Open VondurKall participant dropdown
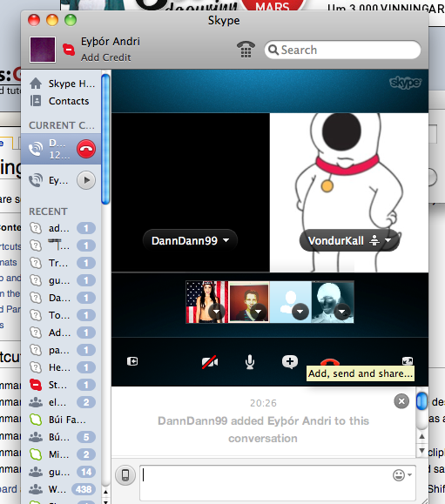Image resolution: width=445 pixels, height=504 pixels. point(388,240)
